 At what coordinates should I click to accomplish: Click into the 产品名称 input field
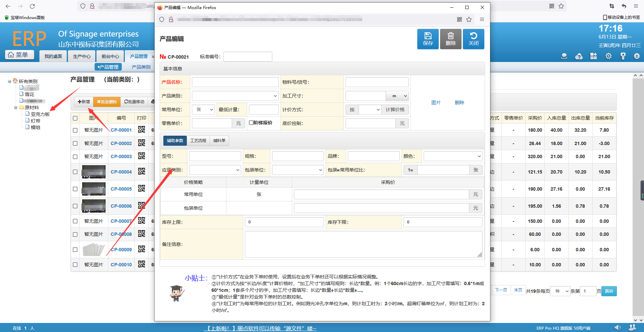point(235,82)
